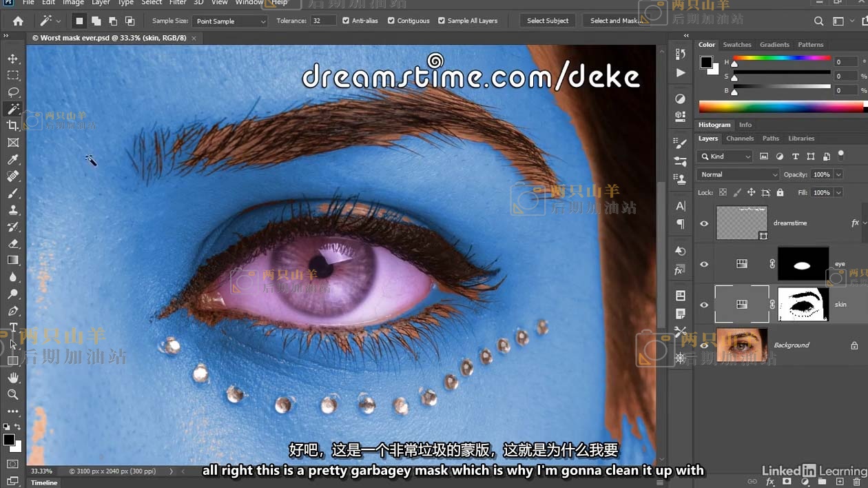Select the Zoom tool
Screen dimensions: 868x488
12,394
